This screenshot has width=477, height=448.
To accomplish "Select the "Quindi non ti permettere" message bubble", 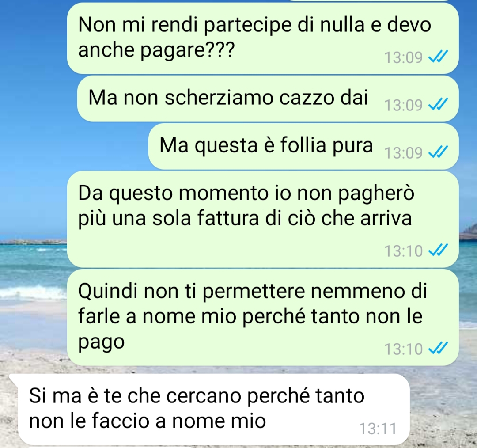I will pos(263,317).
